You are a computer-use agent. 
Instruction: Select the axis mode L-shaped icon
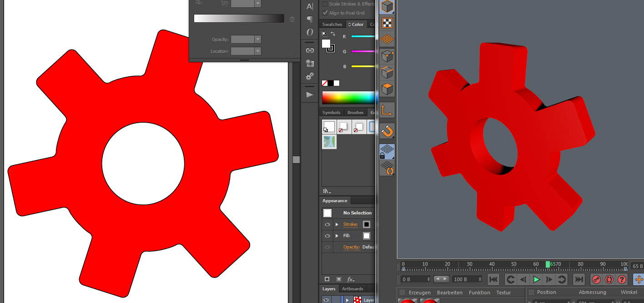[x=387, y=110]
